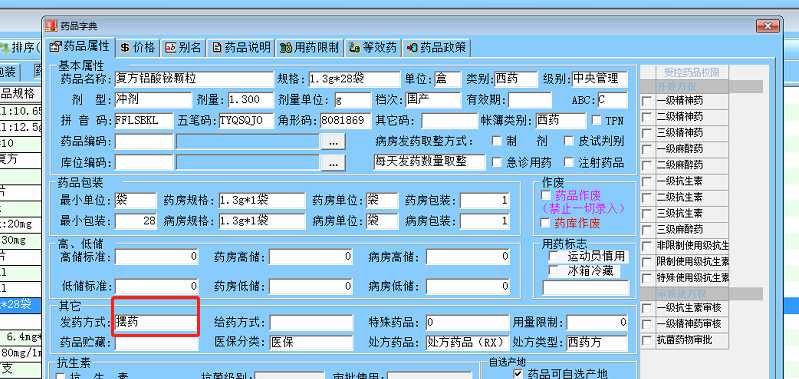The width and height of the screenshot is (799, 379).
Task: Click the 药品贮藏 input field
Action: pos(156,342)
